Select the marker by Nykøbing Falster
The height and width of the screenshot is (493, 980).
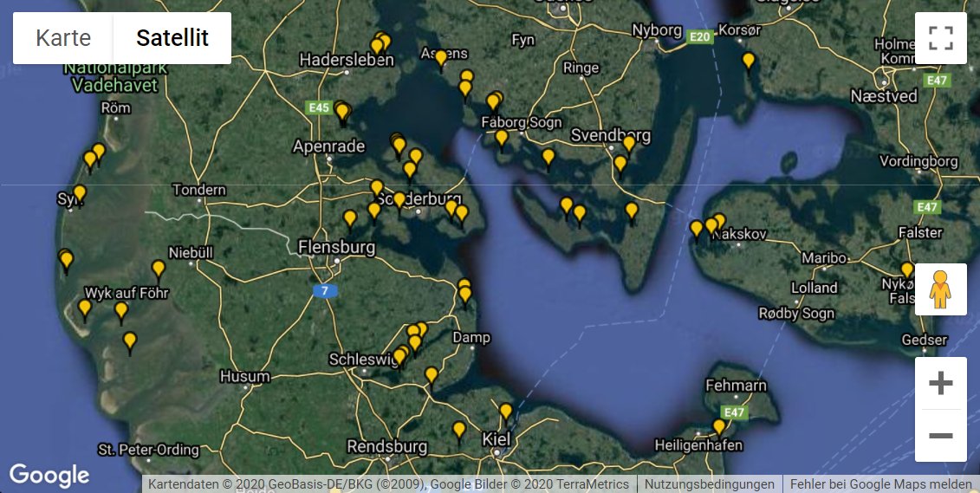(907, 270)
